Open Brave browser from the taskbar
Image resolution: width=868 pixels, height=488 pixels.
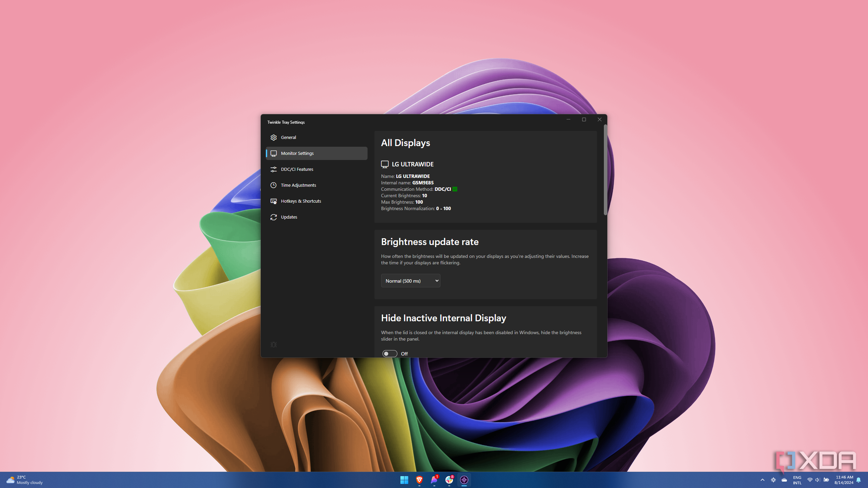(419, 480)
